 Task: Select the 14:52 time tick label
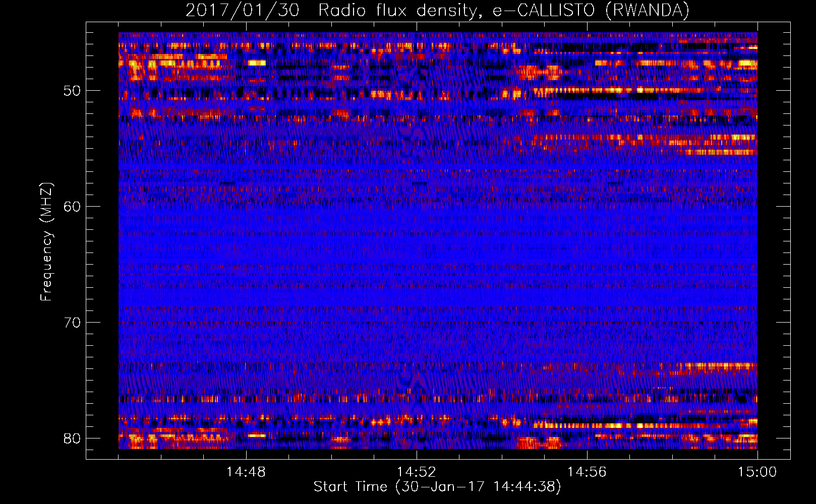tap(416, 472)
